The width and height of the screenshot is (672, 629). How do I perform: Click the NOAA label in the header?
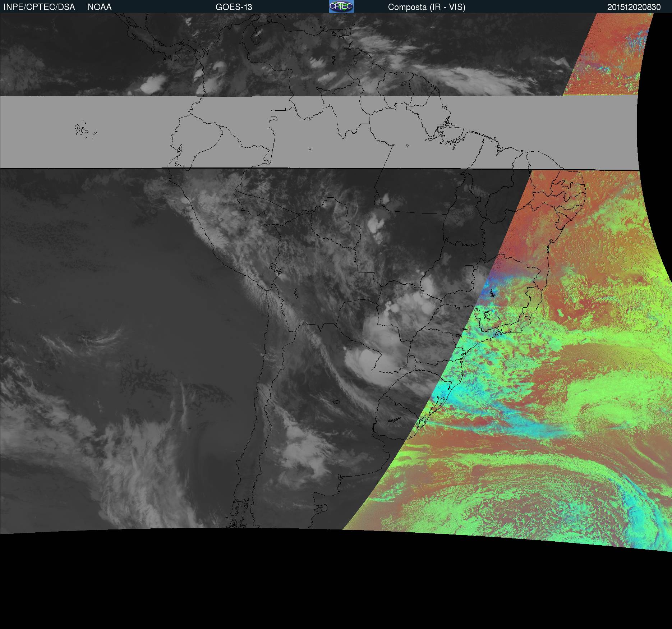pos(100,7)
